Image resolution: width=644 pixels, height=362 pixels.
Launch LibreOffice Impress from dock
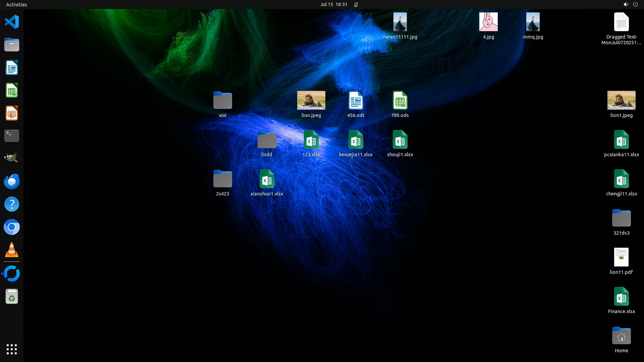coord(12,113)
